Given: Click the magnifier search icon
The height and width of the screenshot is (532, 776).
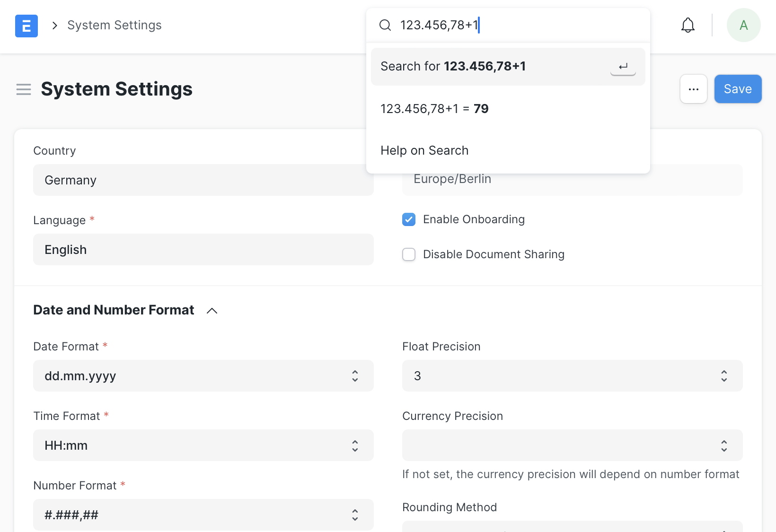Looking at the screenshot, I should [x=385, y=25].
